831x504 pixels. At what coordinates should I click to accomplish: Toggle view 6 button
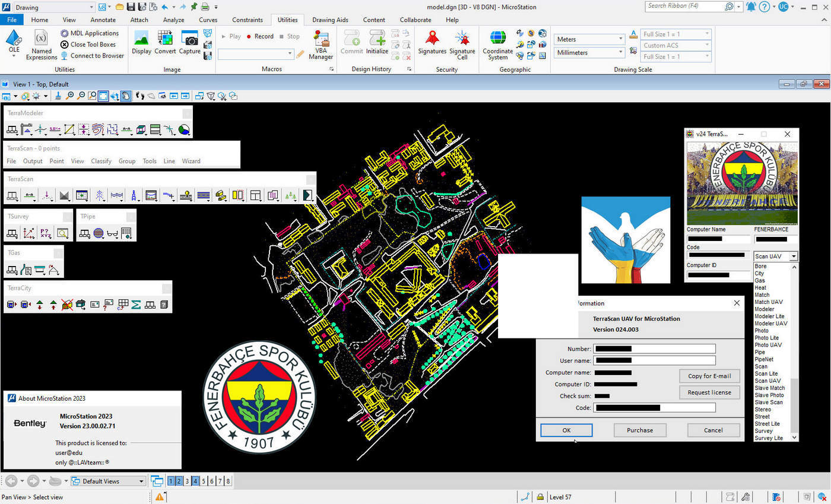(212, 481)
